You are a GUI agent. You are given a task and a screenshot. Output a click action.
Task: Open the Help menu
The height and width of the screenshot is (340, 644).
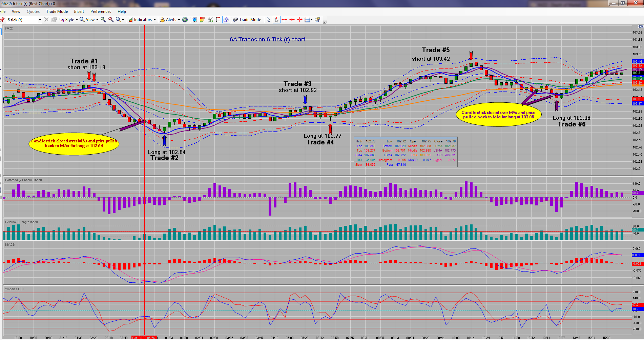coord(122,12)
